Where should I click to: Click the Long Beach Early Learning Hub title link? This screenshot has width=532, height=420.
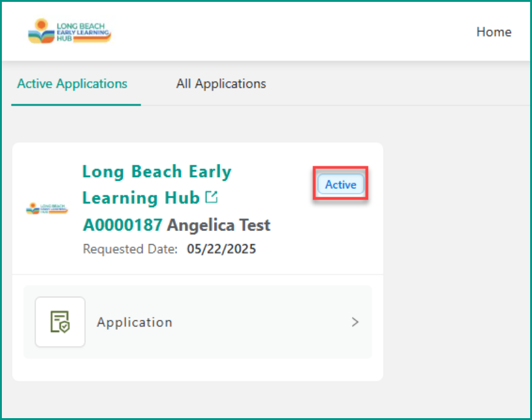[x=156, y=185]
